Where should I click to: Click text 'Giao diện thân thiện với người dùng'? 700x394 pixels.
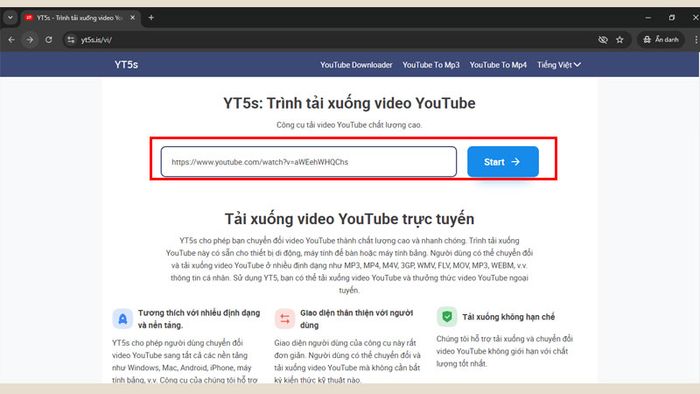pos(356,319)
